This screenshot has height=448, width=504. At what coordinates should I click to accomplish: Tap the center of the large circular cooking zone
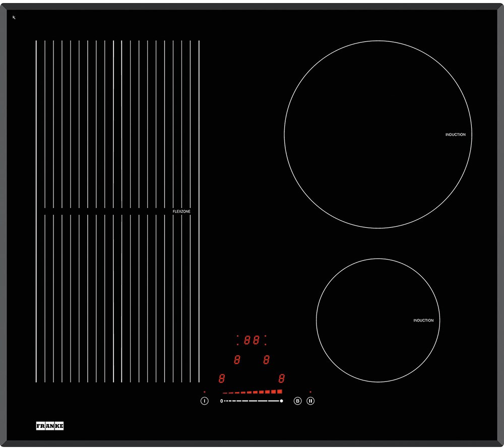[378, 134]
